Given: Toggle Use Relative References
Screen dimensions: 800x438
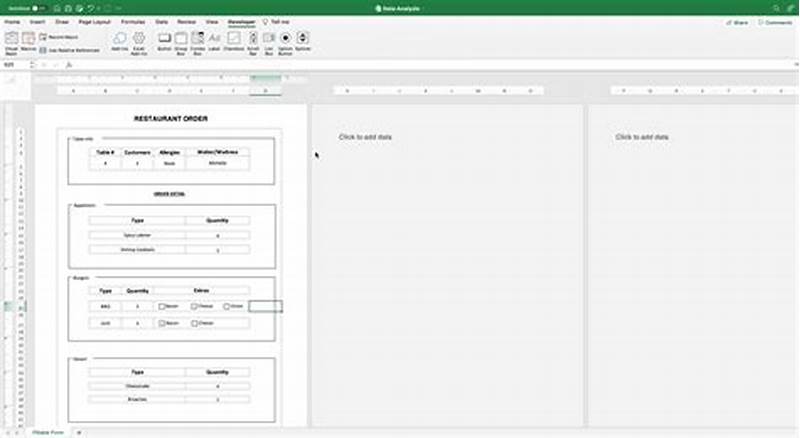Looking at the screenshot, I should 69,50.
